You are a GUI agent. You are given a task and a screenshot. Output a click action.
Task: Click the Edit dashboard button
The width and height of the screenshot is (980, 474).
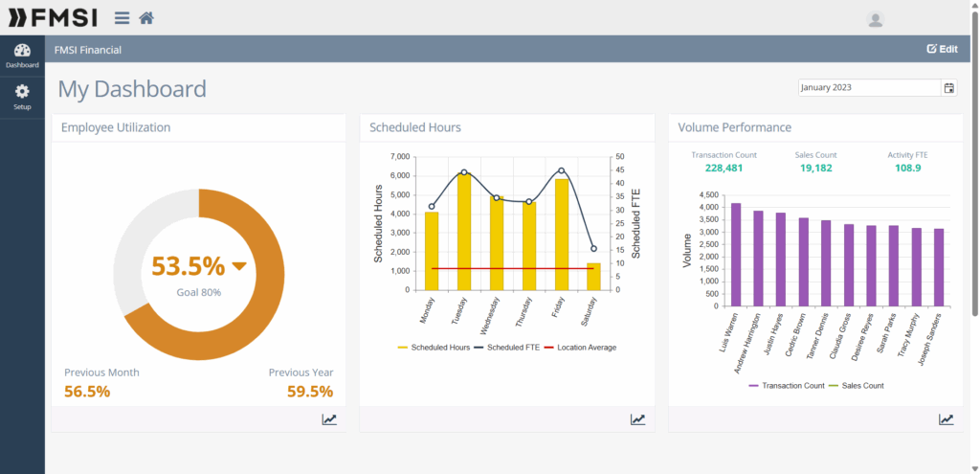click(x=942, y=49)
